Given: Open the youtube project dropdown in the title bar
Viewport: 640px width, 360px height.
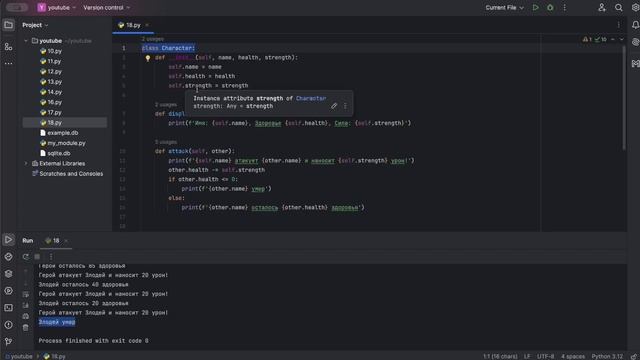Looking at the screenshot, I should pyautogui.click(x=57, y=7).
